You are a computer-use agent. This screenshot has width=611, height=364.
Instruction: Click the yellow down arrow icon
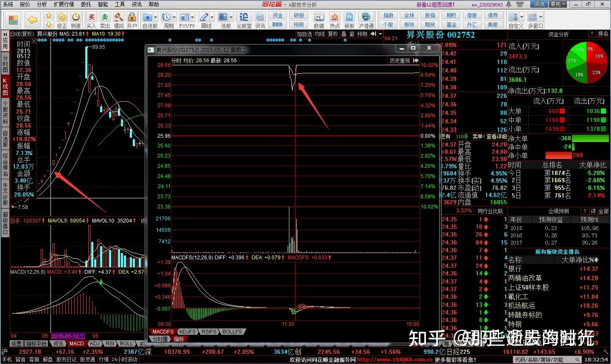[49, 25]
